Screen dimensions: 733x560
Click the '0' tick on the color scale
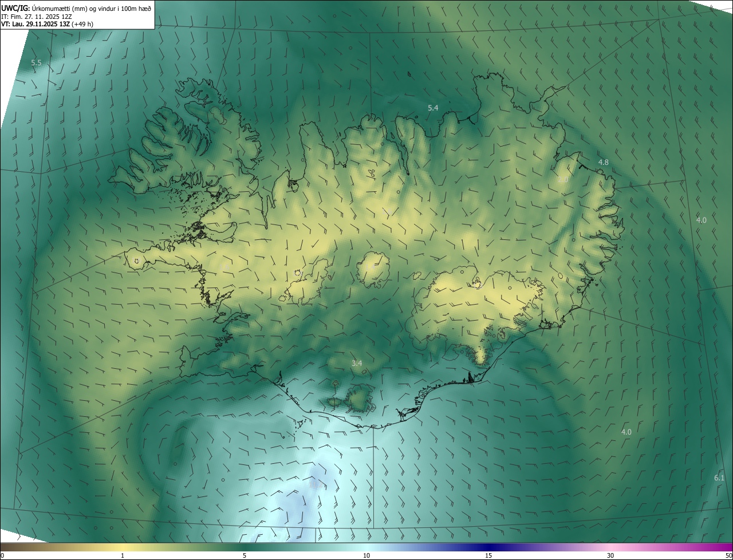[2, 555]
